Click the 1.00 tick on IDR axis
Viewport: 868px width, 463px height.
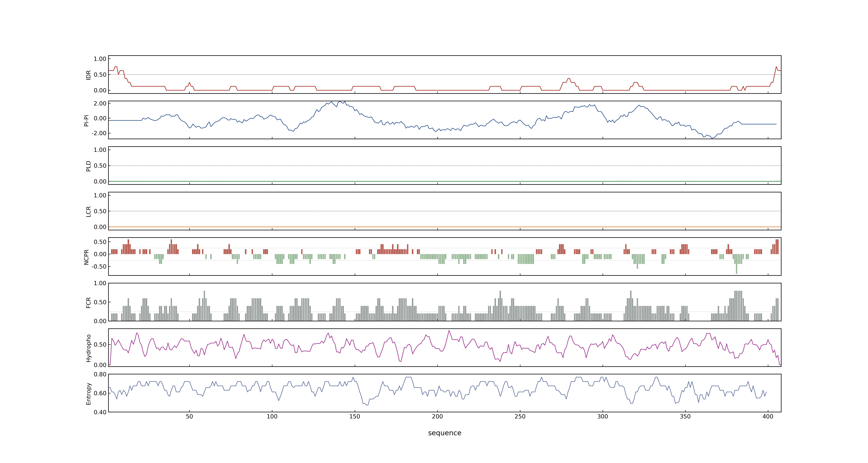[100, 59]
